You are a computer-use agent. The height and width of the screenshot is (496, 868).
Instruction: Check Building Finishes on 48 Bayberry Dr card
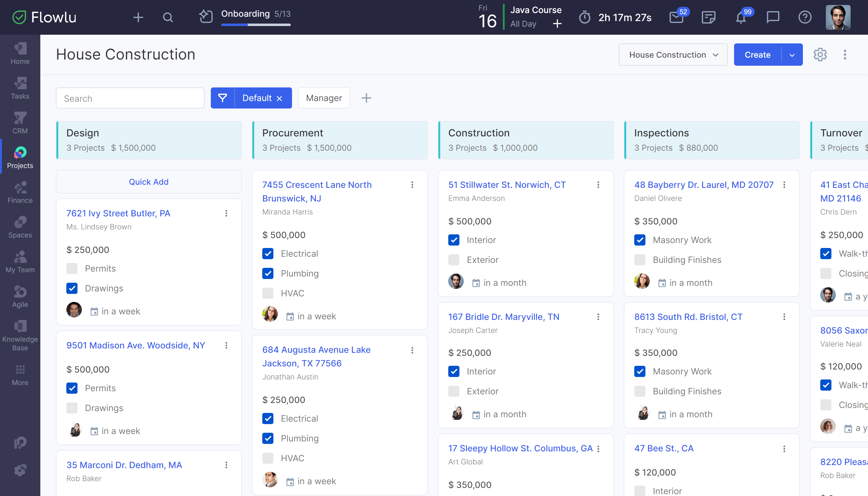[640, 259]
